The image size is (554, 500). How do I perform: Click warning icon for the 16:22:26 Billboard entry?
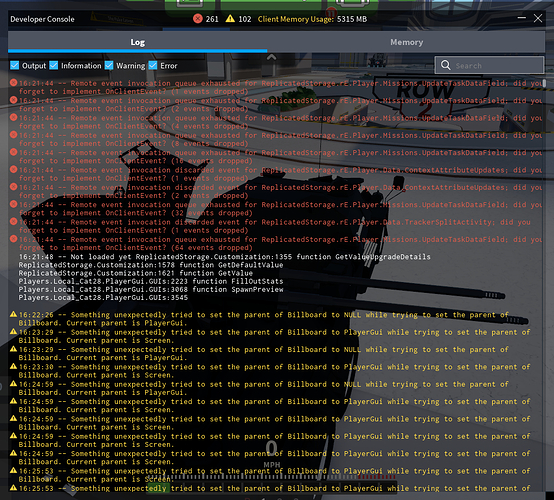(13, 314)
